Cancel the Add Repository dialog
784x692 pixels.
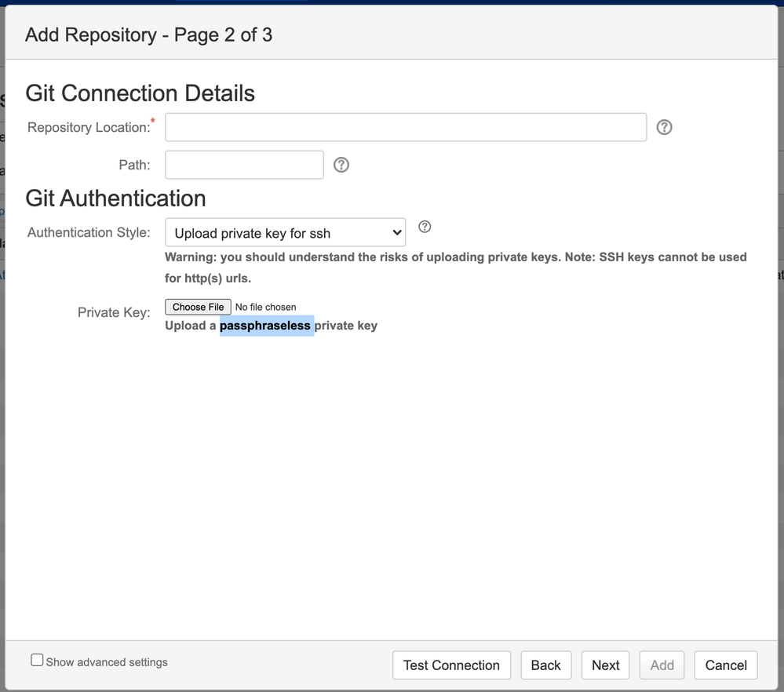[726, 665]
